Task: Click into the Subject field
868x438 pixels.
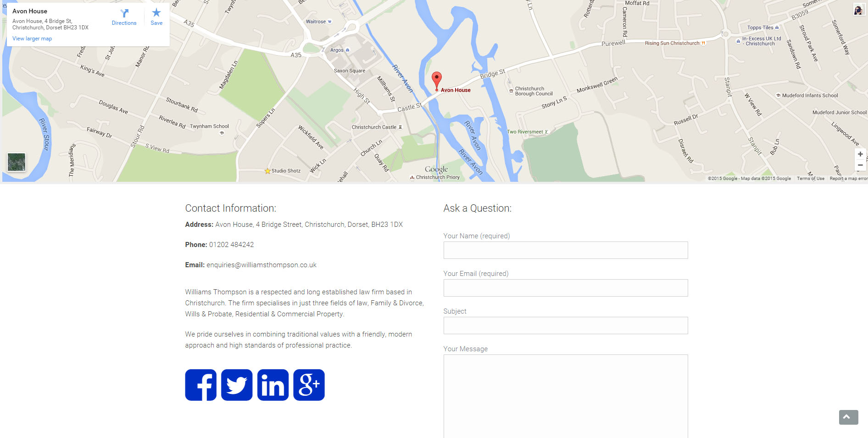Action: pyautogui.click(x=565, y=326)
